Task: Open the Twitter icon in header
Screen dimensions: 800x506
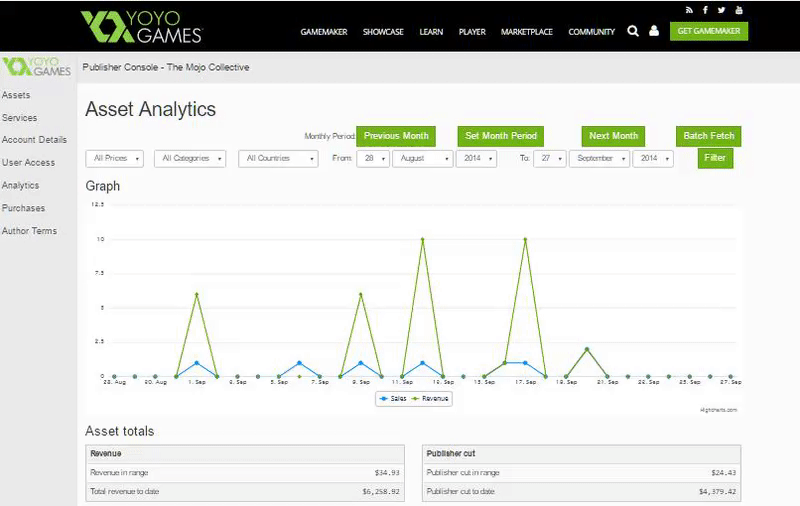Action: click(721, 10)
